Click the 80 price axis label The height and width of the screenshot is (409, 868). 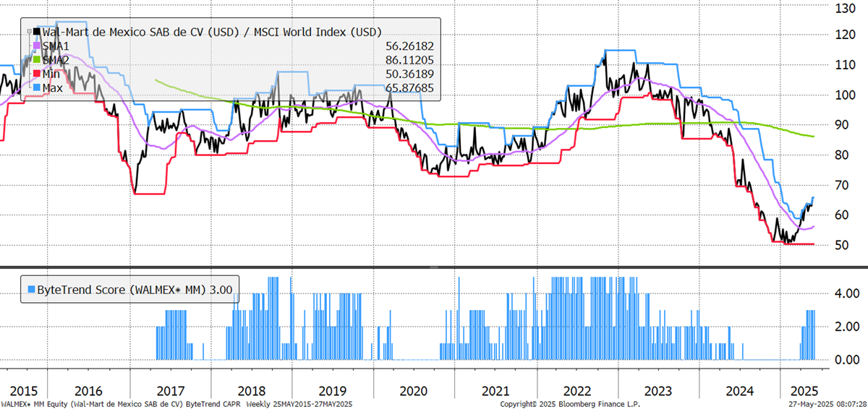(x=843, y=155)
